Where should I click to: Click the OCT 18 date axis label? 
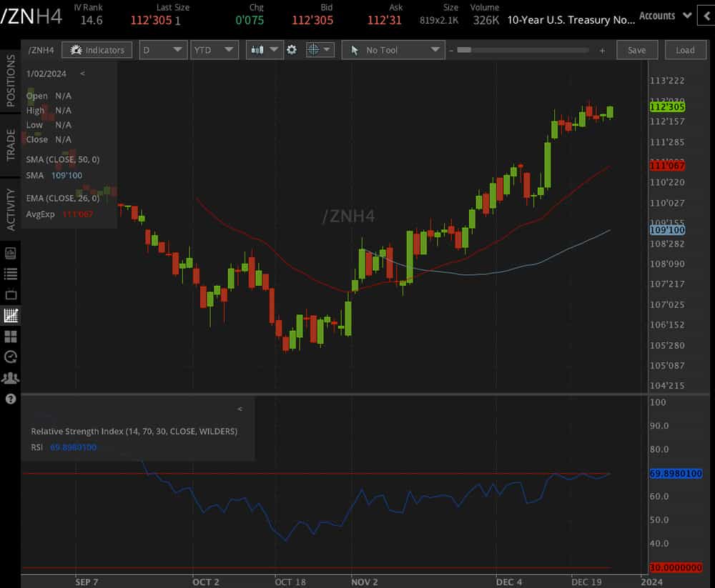pos(290,582)
